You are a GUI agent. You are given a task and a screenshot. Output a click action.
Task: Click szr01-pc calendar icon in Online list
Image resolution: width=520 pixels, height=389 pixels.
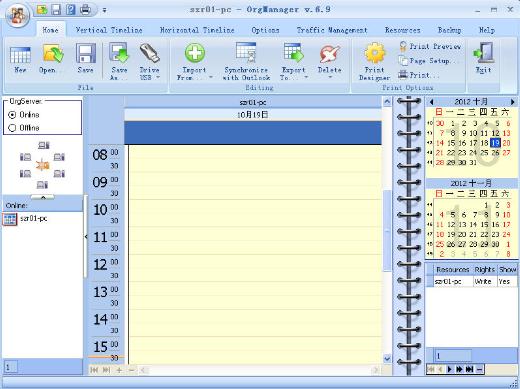pos(9,219)
